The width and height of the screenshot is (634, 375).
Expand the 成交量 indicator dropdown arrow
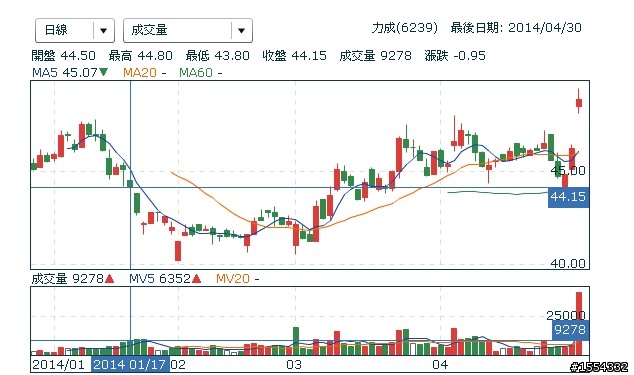coord(241,30)
